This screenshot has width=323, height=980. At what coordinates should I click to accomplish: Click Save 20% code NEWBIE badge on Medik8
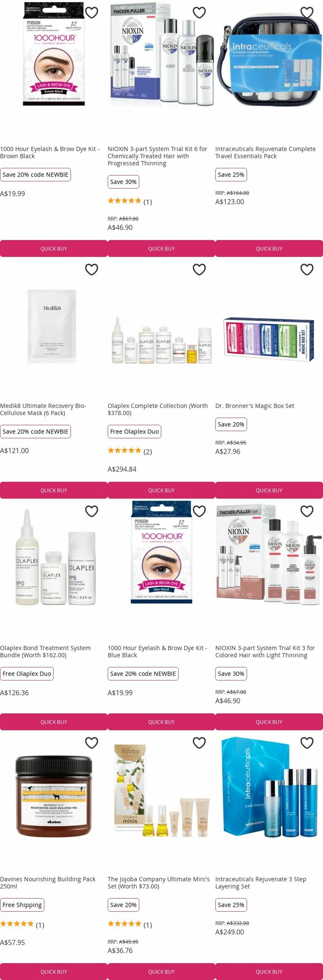click(35, 432)
